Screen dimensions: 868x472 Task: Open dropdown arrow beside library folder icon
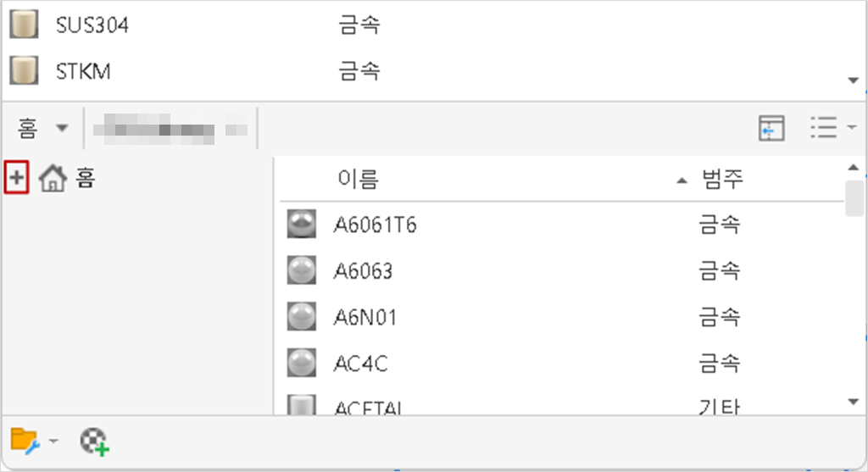[53, 441]
